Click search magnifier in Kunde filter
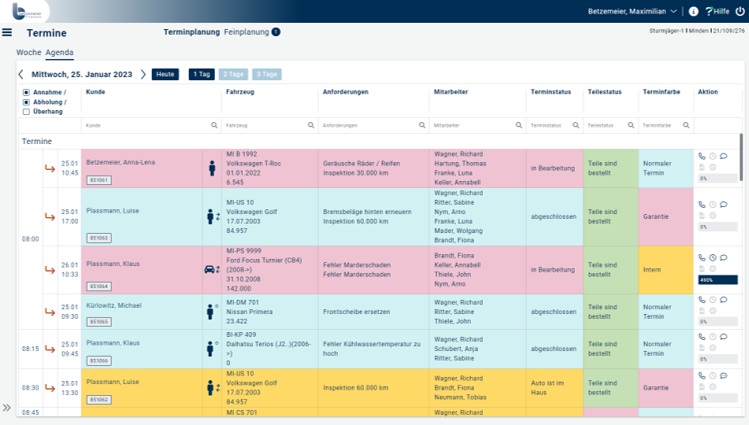Viewport: 749px width, 425px height. 214,125
